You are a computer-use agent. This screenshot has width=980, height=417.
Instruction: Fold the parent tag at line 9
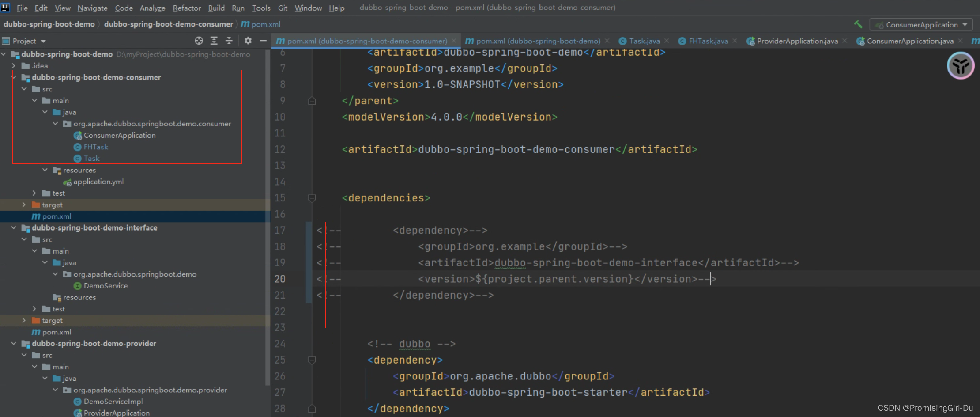click(x=312, y=101)
